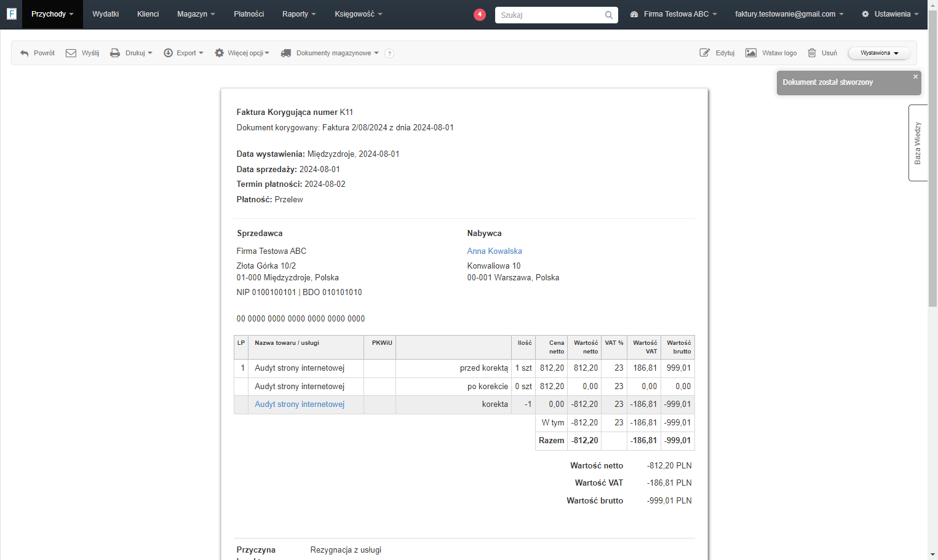Screen dimensions: 938x560
Task: Dismiss the 'Dokument został stworzony' notification
Action: pos(915,77)
